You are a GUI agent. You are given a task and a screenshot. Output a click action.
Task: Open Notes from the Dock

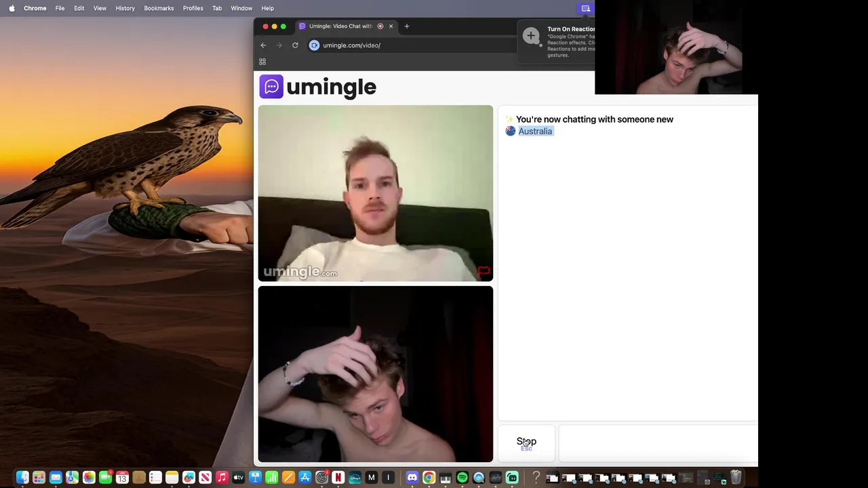tap(172, 478)
